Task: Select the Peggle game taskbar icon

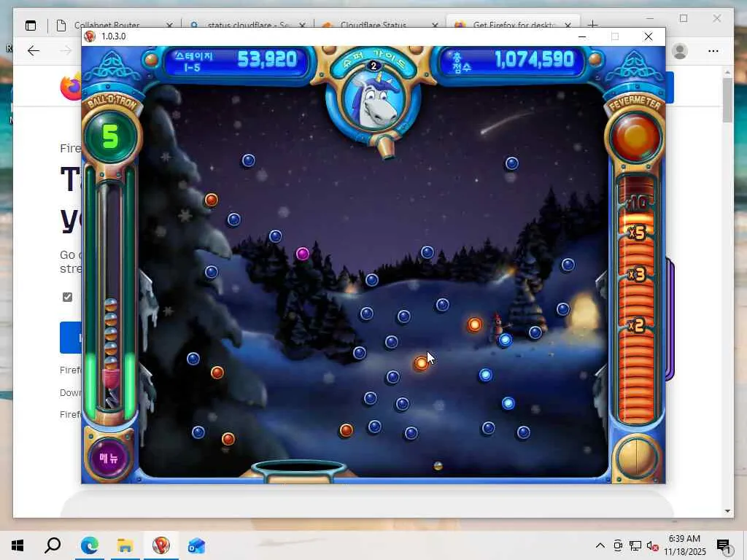Action: coord(161,545)
